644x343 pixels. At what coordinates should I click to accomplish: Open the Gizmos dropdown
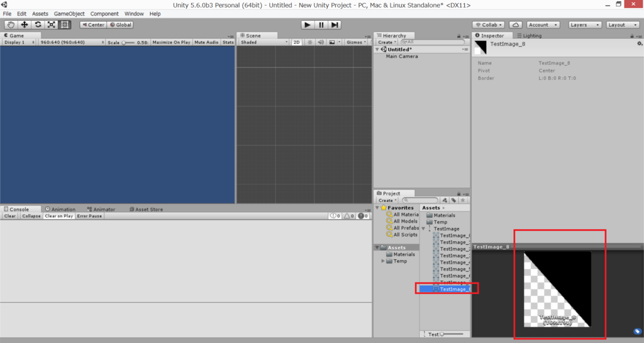pyautogui.click(x=356, y=42)
